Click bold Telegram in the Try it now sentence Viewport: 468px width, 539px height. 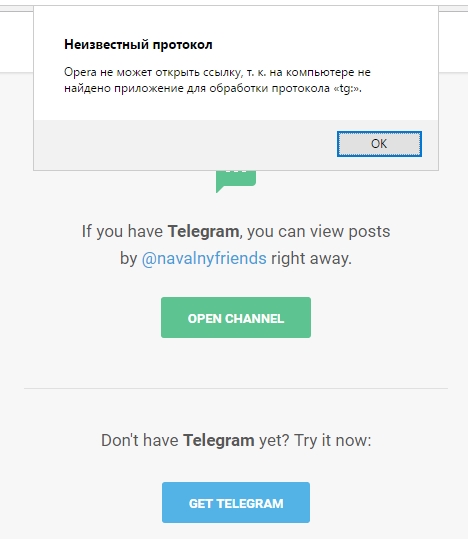pyautogui.click(x=219, y=440)
